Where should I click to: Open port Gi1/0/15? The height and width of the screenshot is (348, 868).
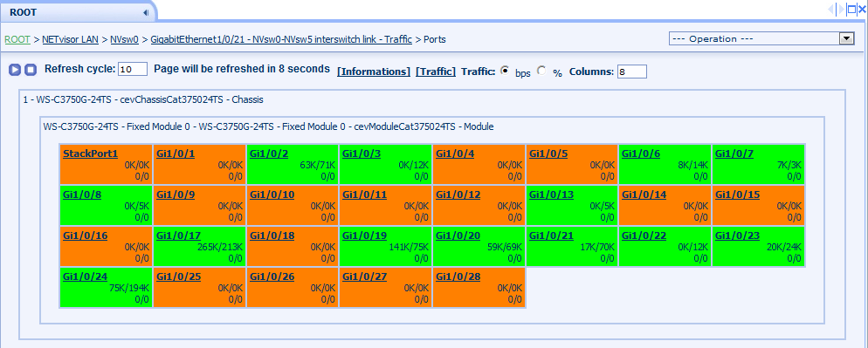[x=737, y=194]
